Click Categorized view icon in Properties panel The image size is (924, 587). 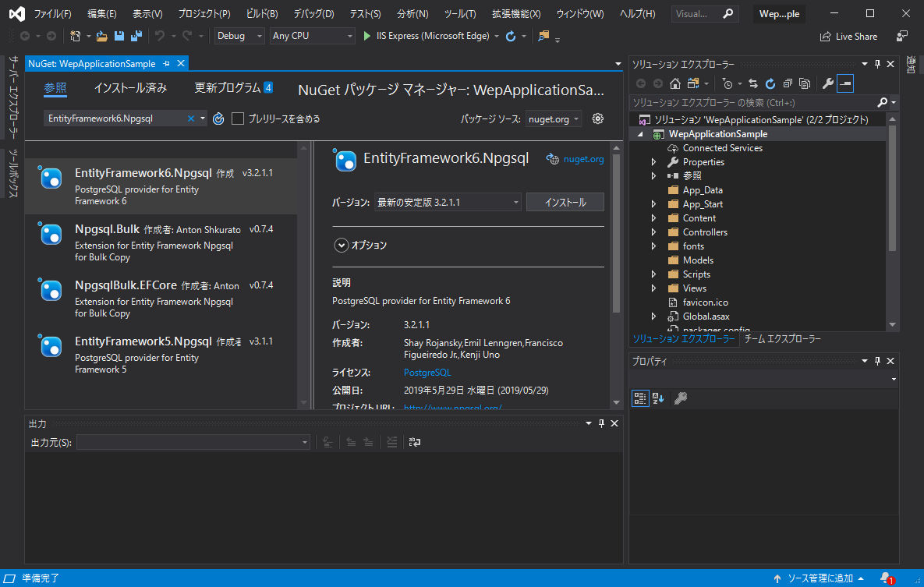640,398
